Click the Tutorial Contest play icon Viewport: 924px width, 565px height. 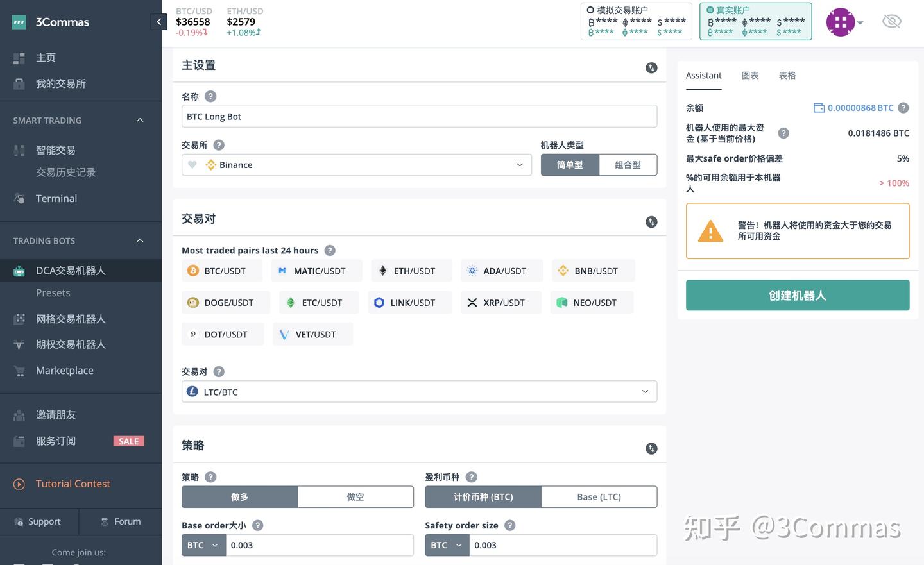[x=19, y=483]
